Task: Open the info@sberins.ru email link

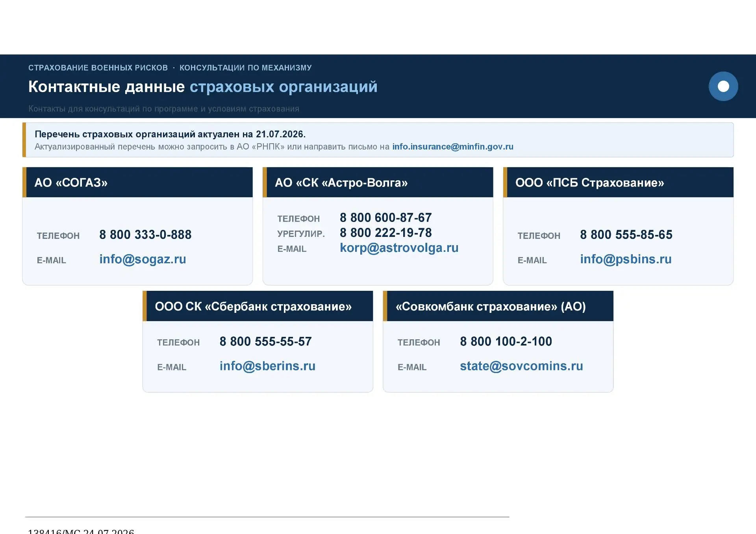Action: point(267,366)
